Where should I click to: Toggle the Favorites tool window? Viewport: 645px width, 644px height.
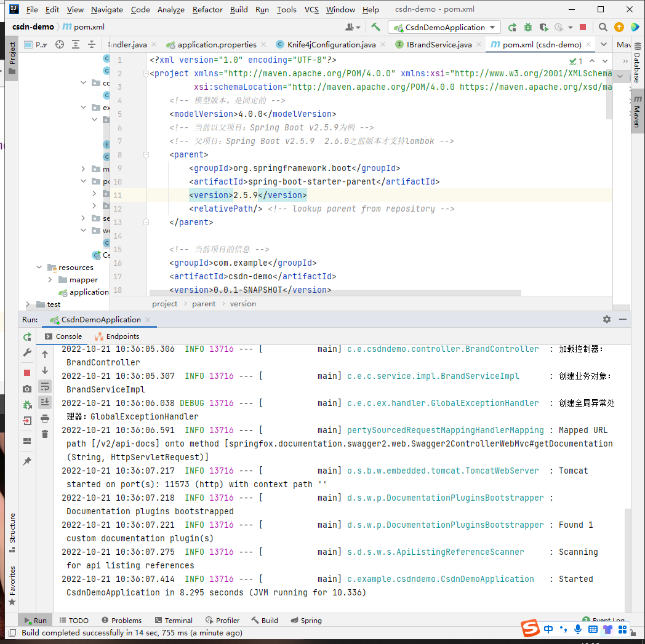[12, 585]
